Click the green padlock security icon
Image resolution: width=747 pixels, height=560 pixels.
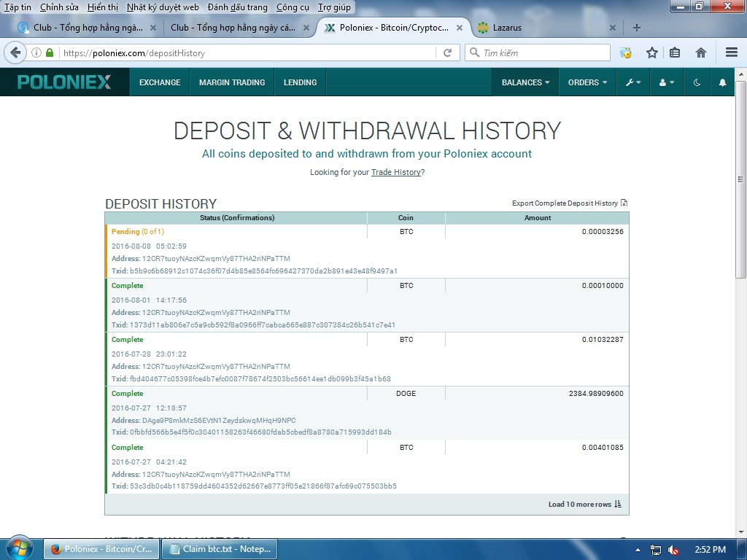(x=50, y=52)
